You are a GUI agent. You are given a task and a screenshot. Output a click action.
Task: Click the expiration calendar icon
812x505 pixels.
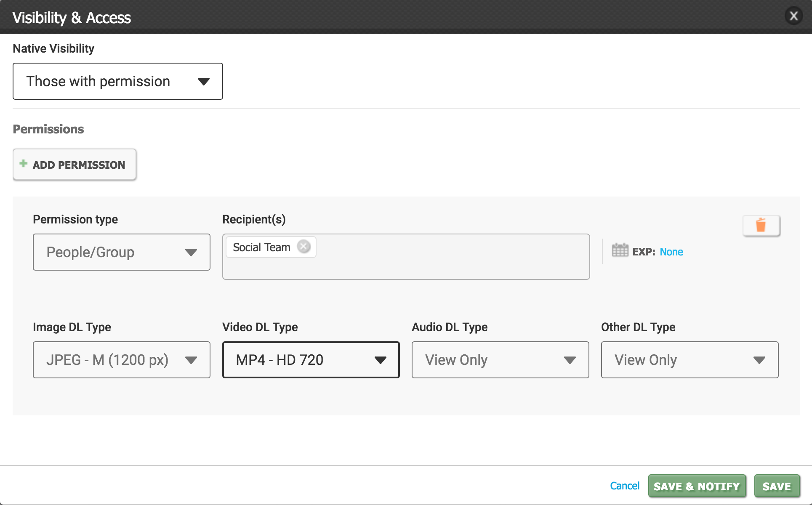tap(620, 250)
